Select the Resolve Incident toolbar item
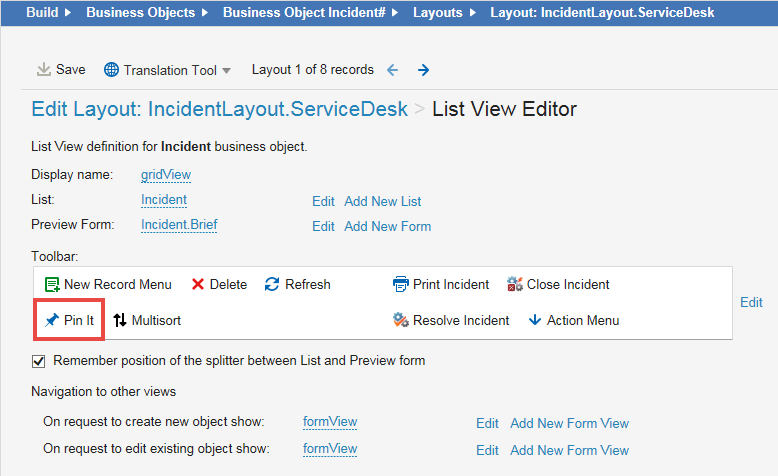 pos(451,320)
